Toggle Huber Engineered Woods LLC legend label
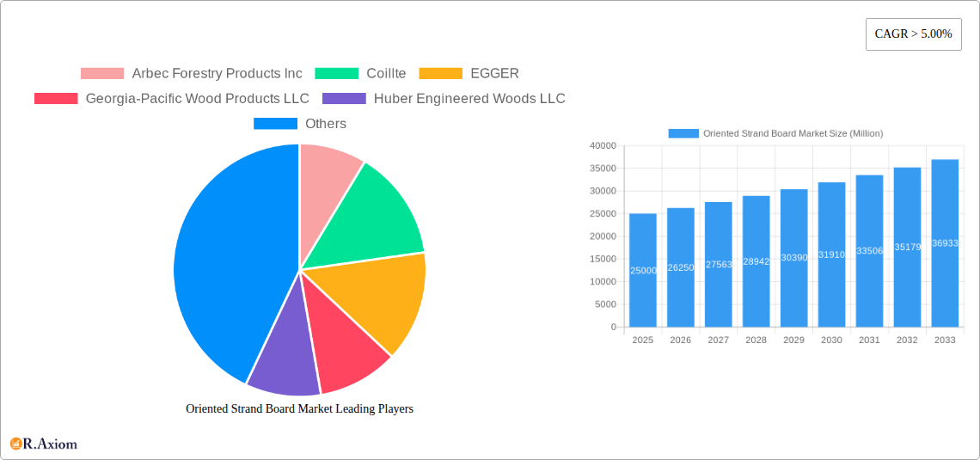The height and width of the screenshot is (460, 980). click(469, 99)
